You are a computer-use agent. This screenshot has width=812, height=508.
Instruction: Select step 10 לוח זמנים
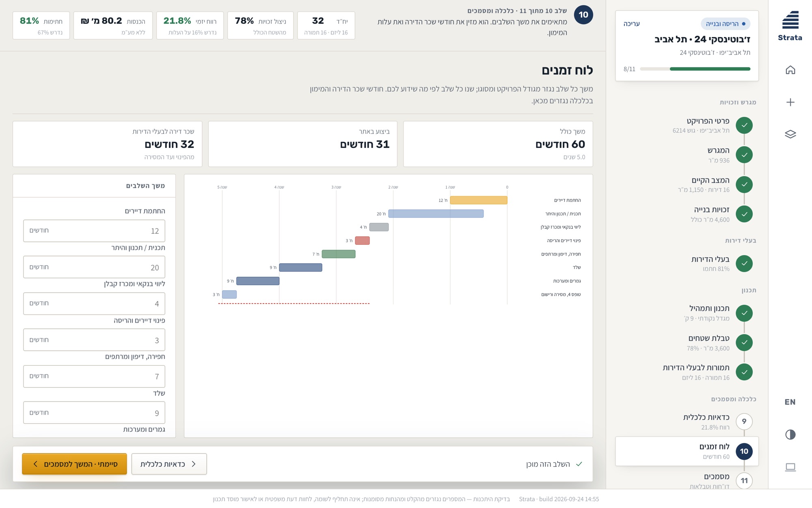pos(687,451)
